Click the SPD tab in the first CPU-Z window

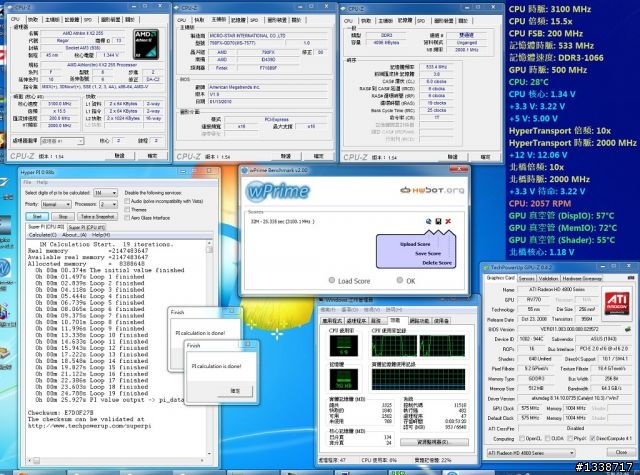point(88,20)
